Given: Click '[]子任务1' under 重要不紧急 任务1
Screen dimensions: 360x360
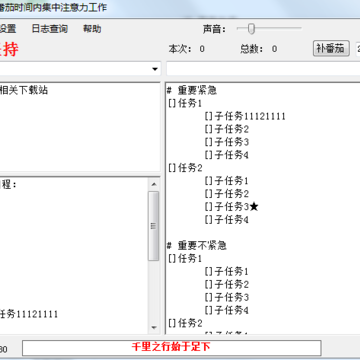Looking at the screenshot, I should [x=226, y=272].
